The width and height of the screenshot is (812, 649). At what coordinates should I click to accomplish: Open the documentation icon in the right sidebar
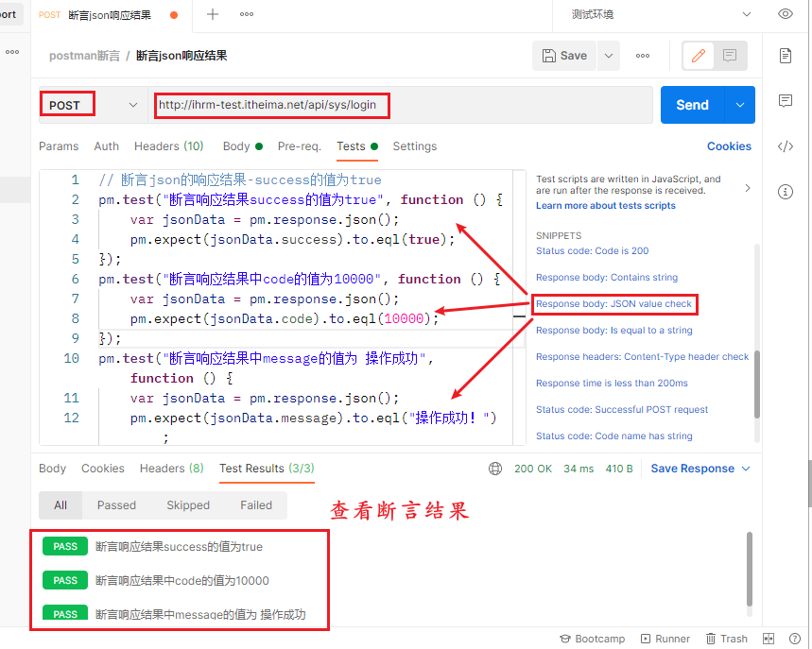(x=786, y=56)
